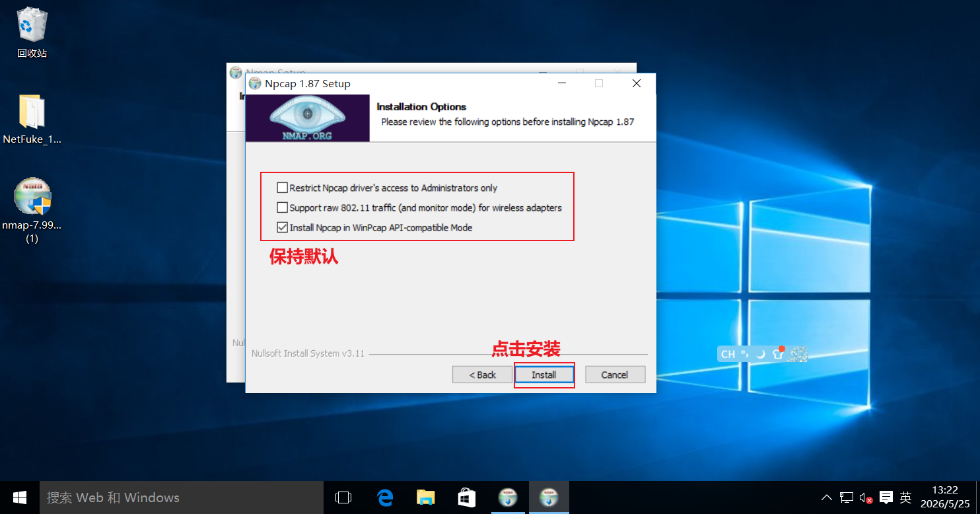Select the NetFuke folder on desktop
Viewport: 980px width, 514px height.
[x=32, y=119]
